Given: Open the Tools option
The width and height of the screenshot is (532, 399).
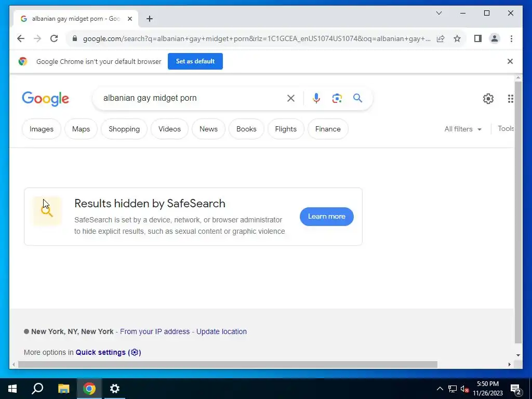Looking at the screenshot, I should [x=506, y=129].
